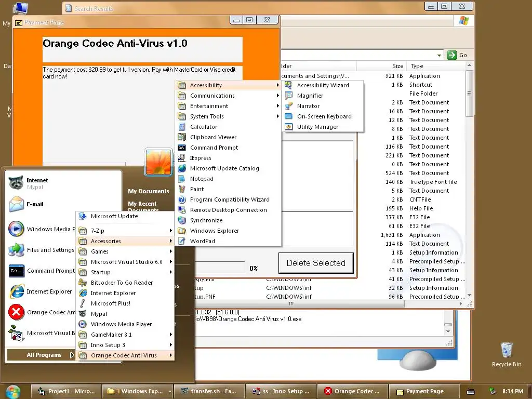Start Narrator from Accessibility submenu
This screenshot has width=532, height=399.
[x=322, y=106]
